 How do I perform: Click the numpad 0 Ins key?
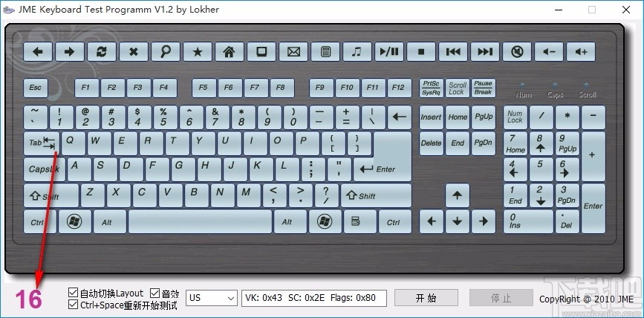529,222
